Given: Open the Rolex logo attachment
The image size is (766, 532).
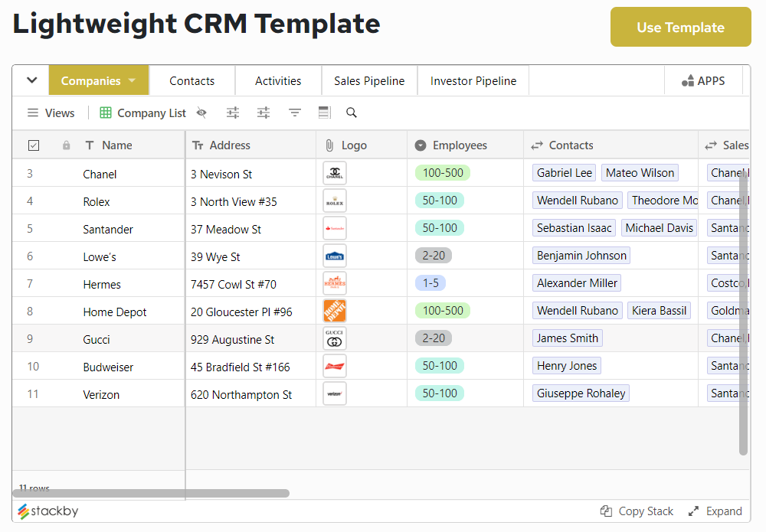Looking at the screenshot, I should coord(335,201).
